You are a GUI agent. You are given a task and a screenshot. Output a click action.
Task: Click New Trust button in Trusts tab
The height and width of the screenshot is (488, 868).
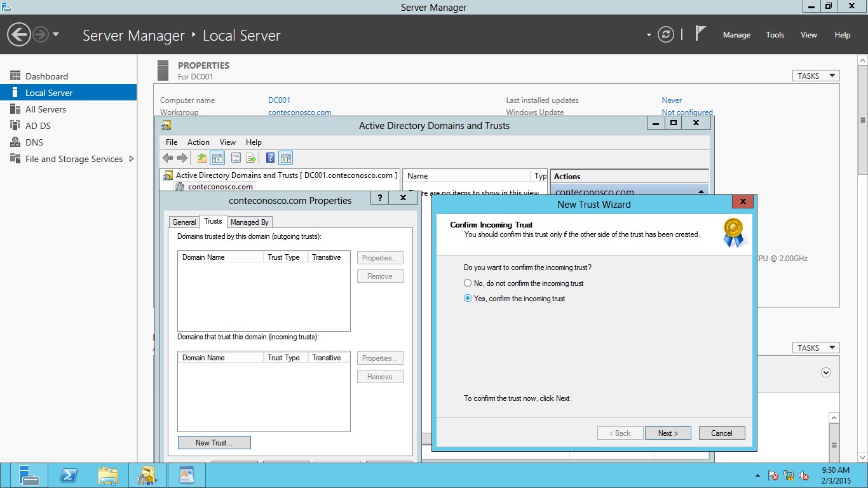click(214, 442)
